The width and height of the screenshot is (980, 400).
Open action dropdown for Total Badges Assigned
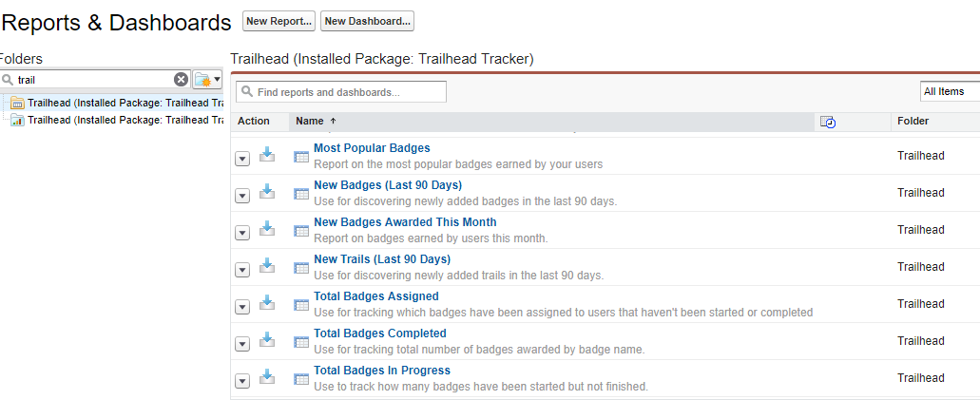[242, 306]
